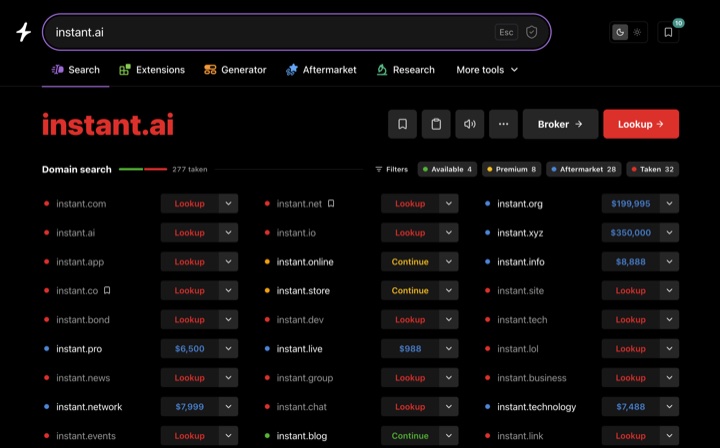Image resolution: width=720 pixels, height=448 pixels.
Task: Switch to the Generator tab
Action: pos(235,70)
